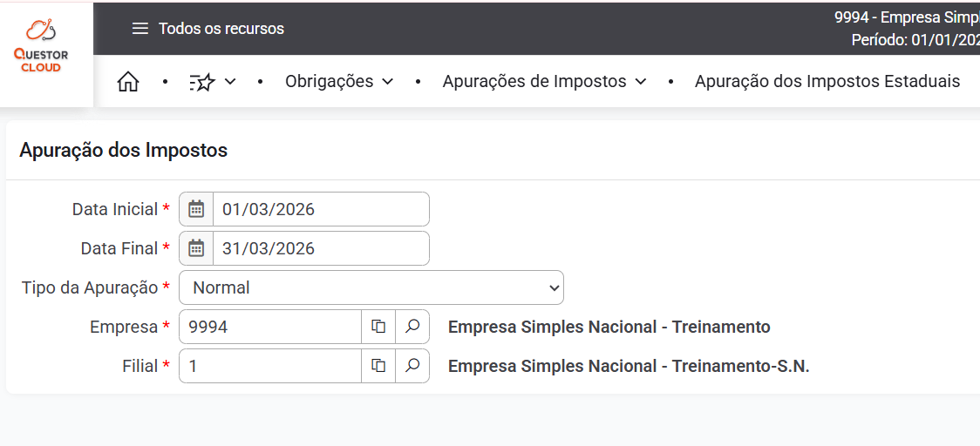Screen dimensions: 980x446
Task: Search Filial using magnifier icon
Action: point(412,366)
